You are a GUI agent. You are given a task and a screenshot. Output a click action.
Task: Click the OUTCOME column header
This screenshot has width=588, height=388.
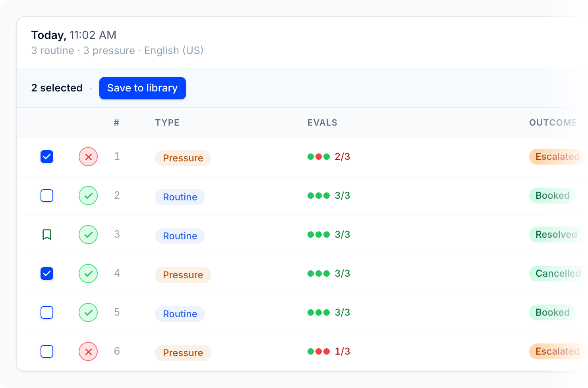[553, 122]
